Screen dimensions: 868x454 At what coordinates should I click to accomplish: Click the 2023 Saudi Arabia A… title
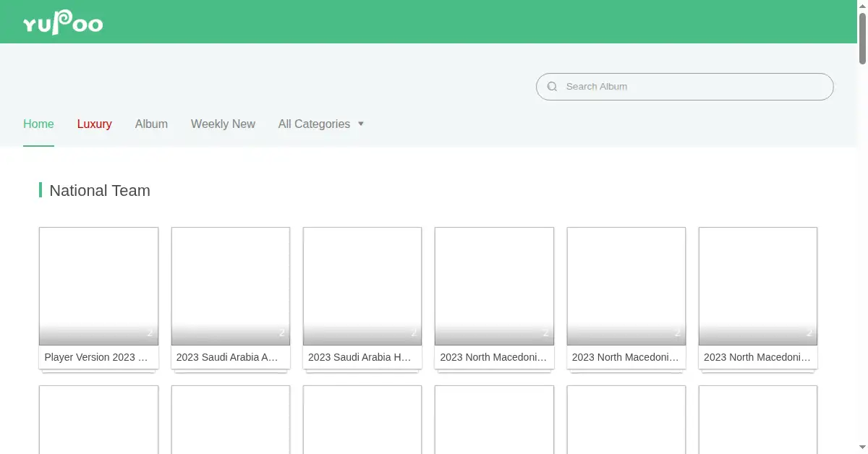click(228, 357)
